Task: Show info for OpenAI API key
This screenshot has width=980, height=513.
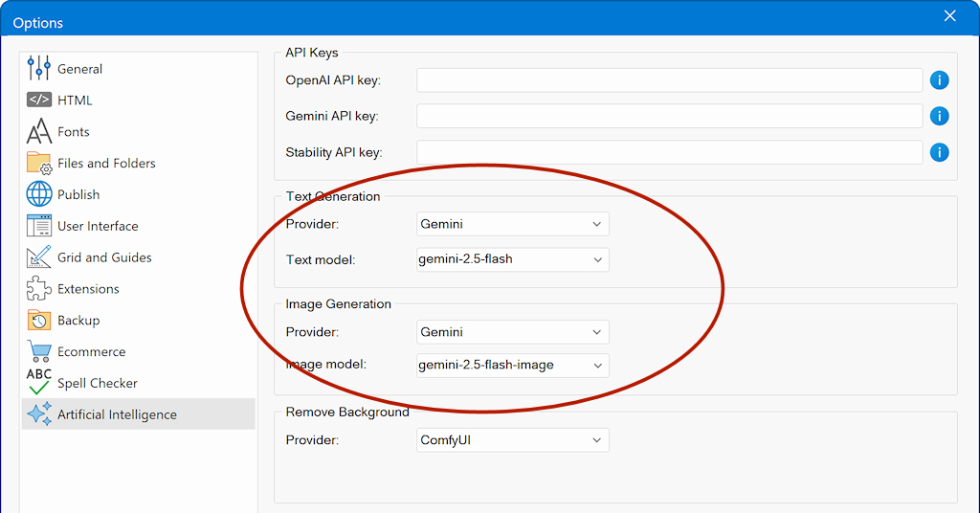Action: (939, 80)
